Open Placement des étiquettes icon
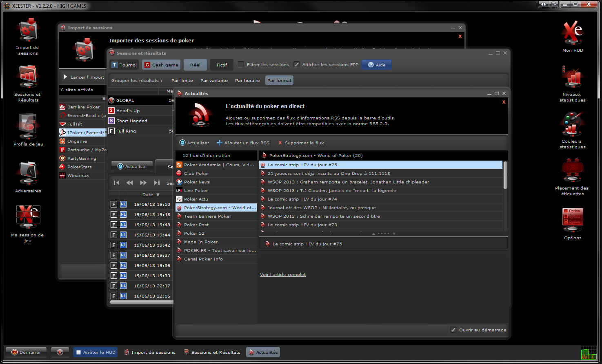The image size is (602, 364). click(x=572, y=177)
